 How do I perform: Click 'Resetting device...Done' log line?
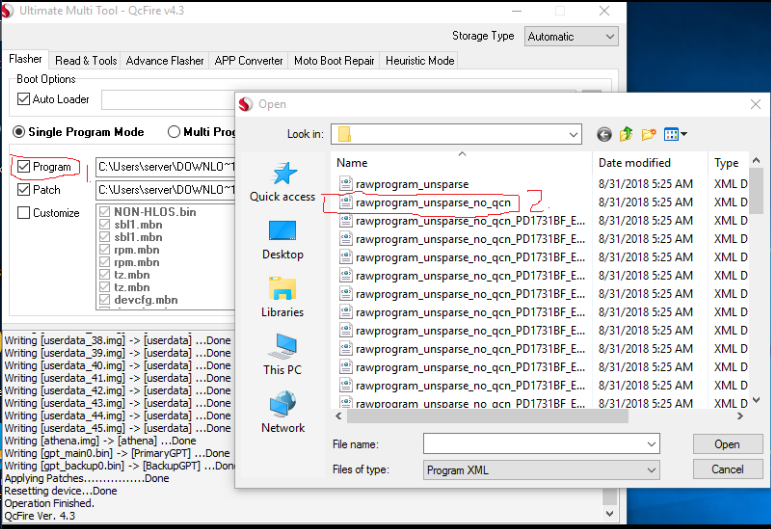(x=61, y=491)
